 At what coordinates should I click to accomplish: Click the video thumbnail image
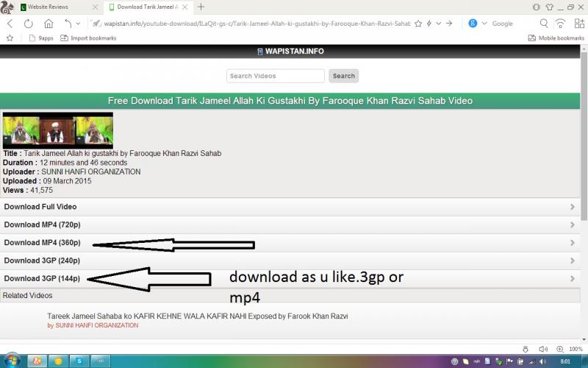tap(58, 130)
